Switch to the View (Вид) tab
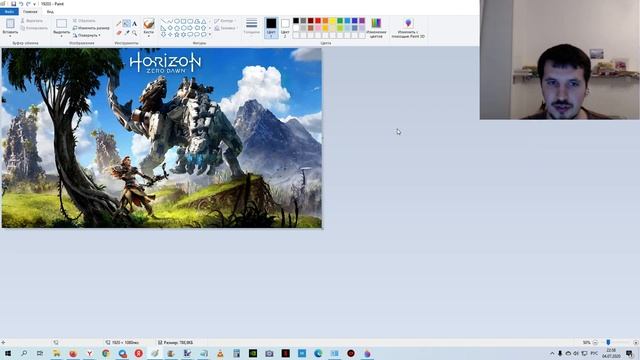Image resolution: width=640 pixels, height=360 pixels. point(50,12)
